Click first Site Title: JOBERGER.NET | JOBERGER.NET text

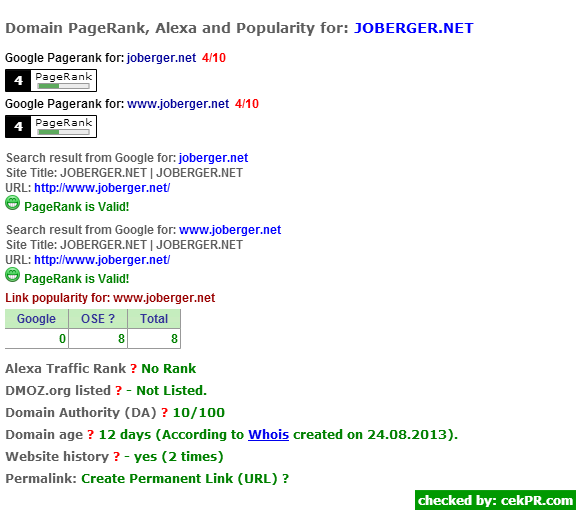pos(124,173)
